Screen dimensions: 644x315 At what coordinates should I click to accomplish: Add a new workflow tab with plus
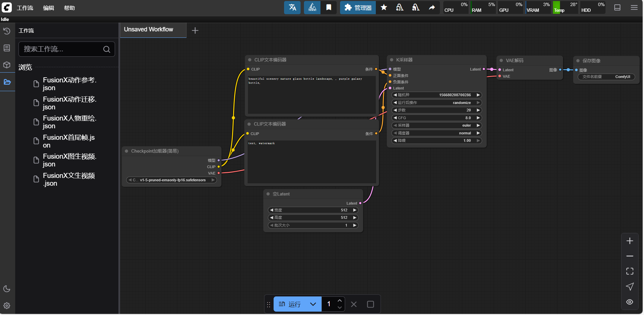(195, 30)
